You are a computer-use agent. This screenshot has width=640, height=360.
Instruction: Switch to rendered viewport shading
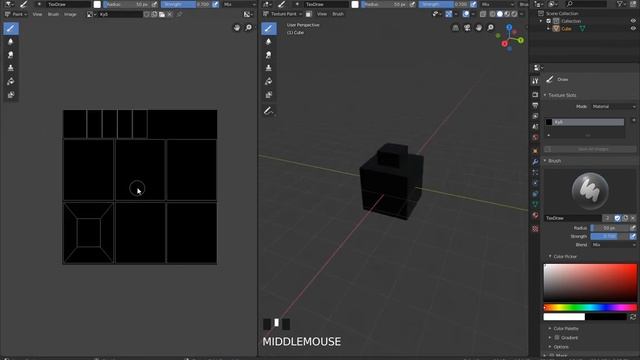[514, 14]
